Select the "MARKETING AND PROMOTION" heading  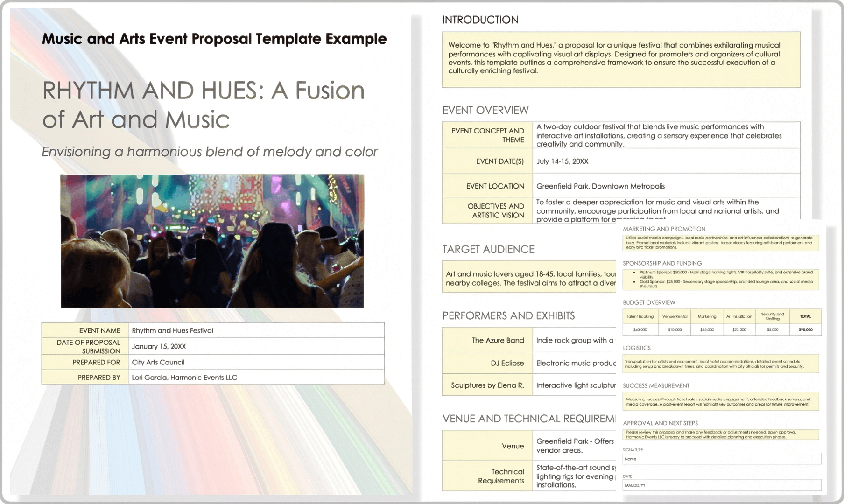[x=664, y=229]
